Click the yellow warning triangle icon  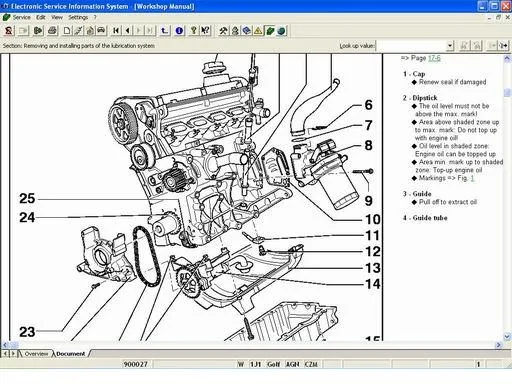pos(258,31)
